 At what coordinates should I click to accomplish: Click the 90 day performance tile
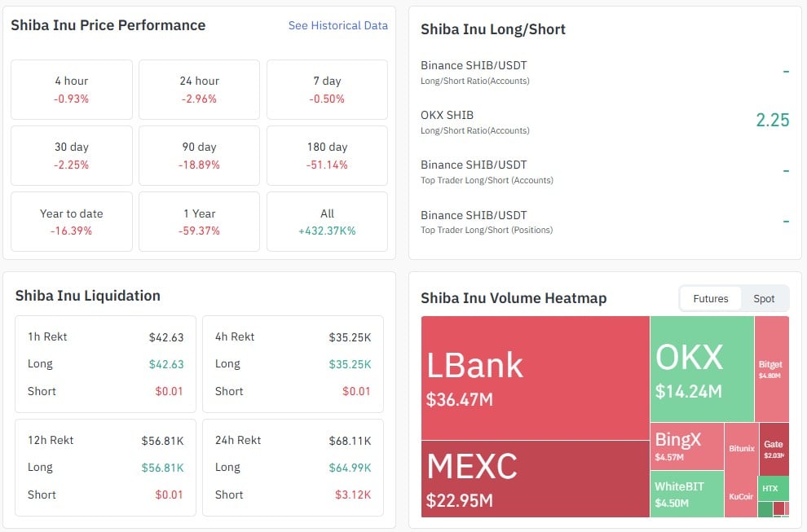[198, 154]
